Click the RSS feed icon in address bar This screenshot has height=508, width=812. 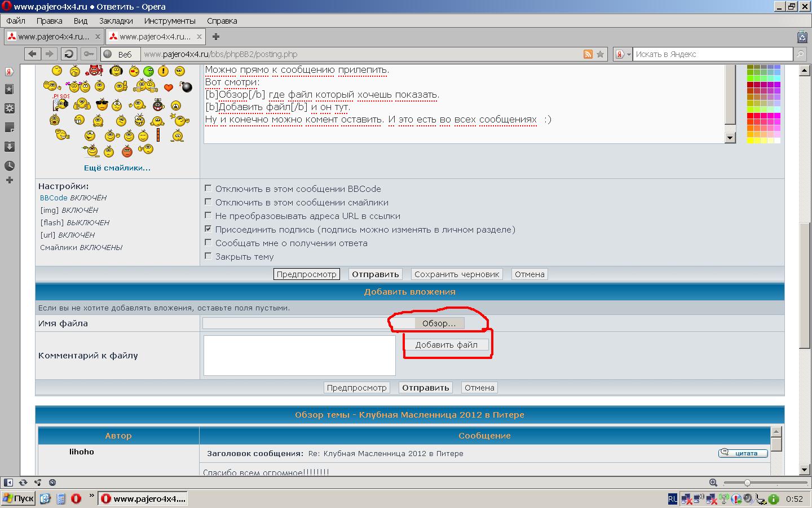[588, 54]
